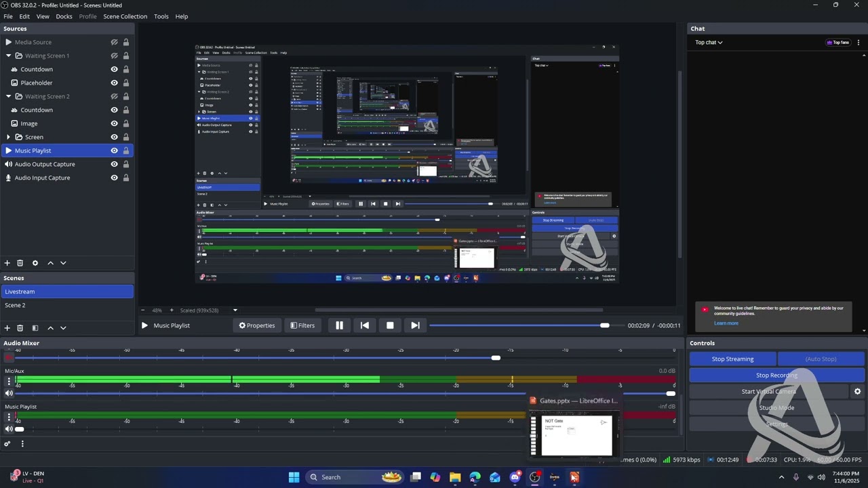
Task: Move the selected source down
Action: 63,263
